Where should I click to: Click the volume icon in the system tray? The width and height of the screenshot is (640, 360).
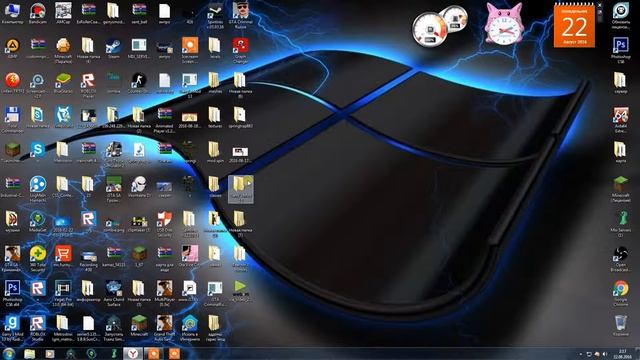point(604,354)
